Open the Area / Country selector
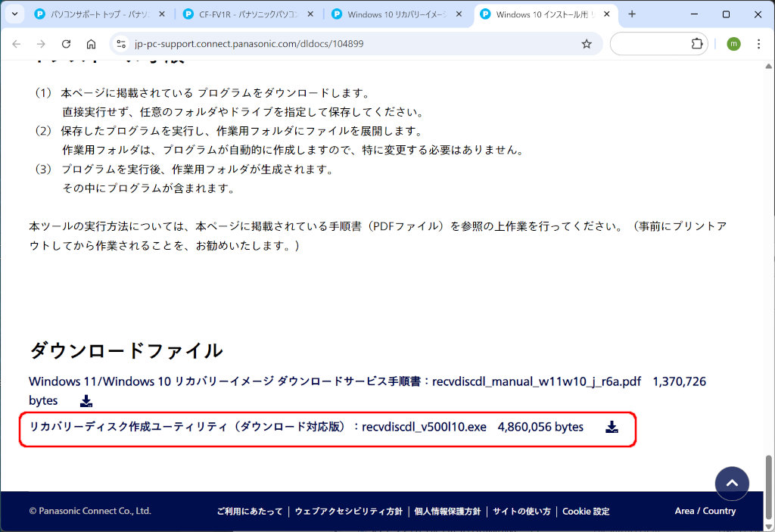 (705, 512)
